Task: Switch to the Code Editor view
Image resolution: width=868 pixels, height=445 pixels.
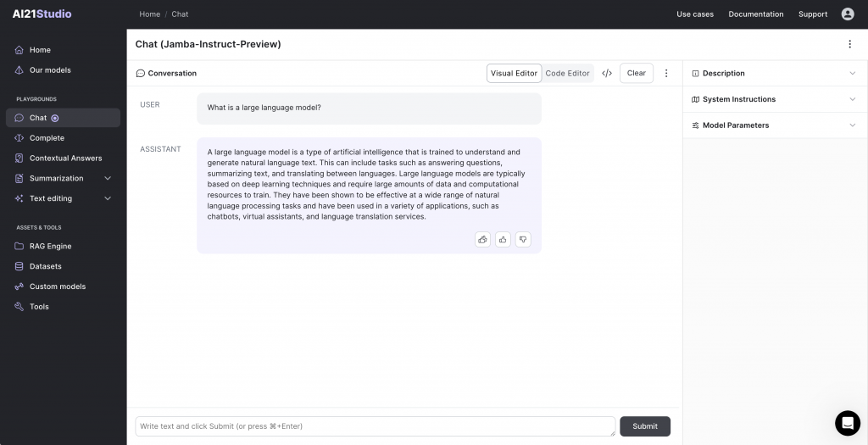Action: [x=567, y=74]
